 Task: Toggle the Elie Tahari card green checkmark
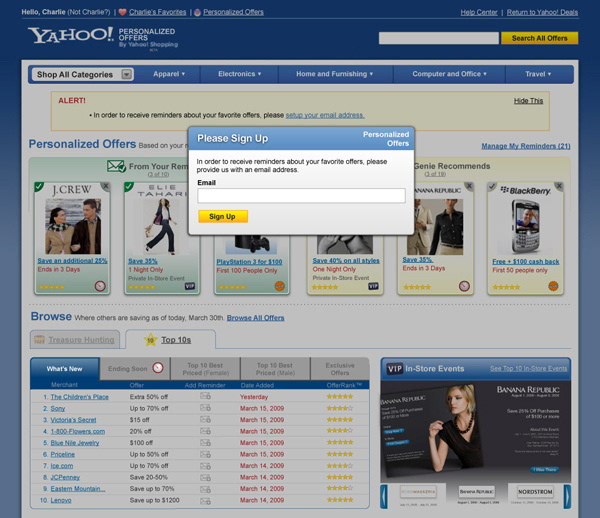pos(129,187)
